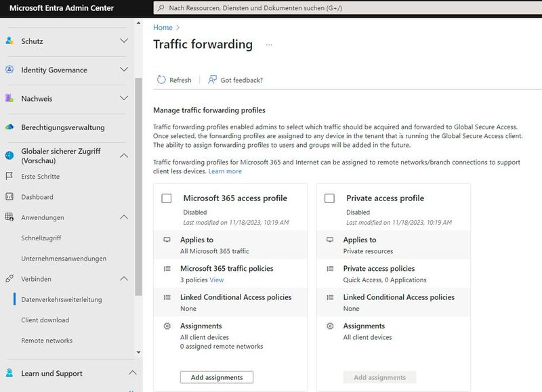Click the Identity Governance icon
Image resolution: width=542 pixels, height=392 pixels.
[8, 70]
